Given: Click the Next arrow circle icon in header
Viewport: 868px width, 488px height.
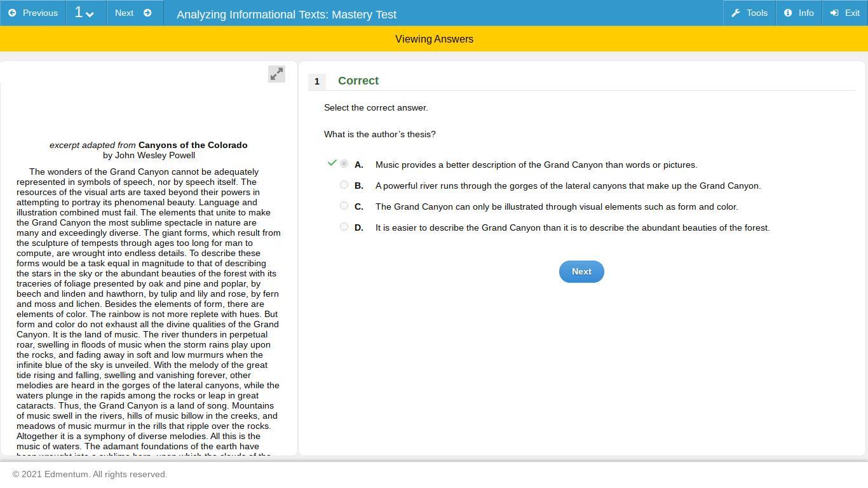Looking at the screenshot, I should 147,13.
